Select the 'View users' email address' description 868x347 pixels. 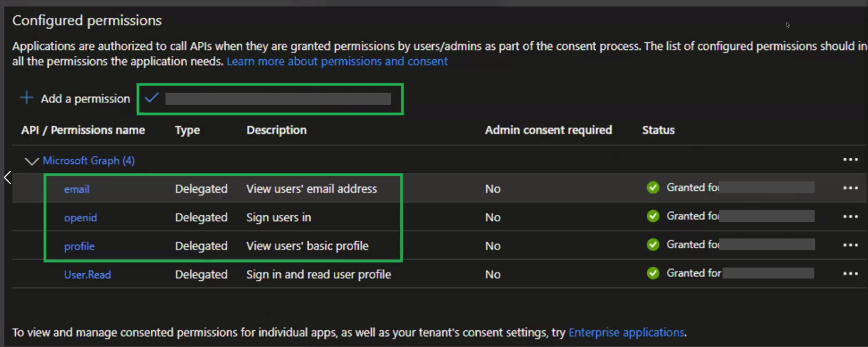[311, 189]
